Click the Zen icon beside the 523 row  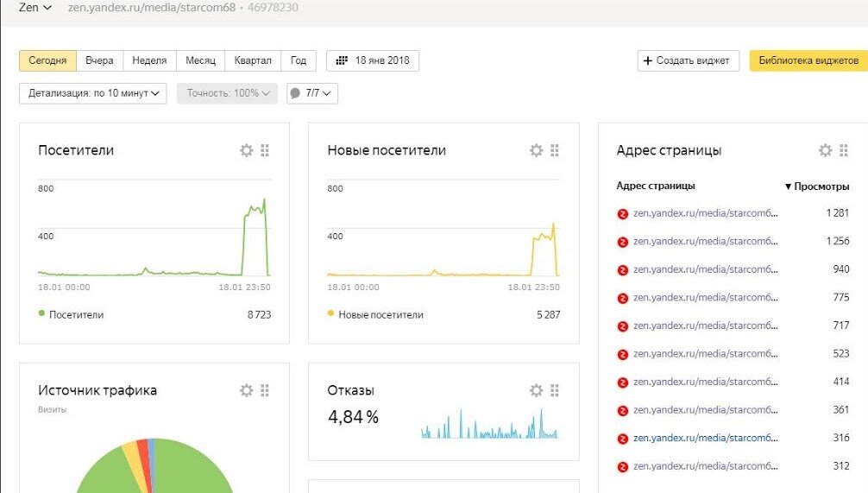(623, 355)
